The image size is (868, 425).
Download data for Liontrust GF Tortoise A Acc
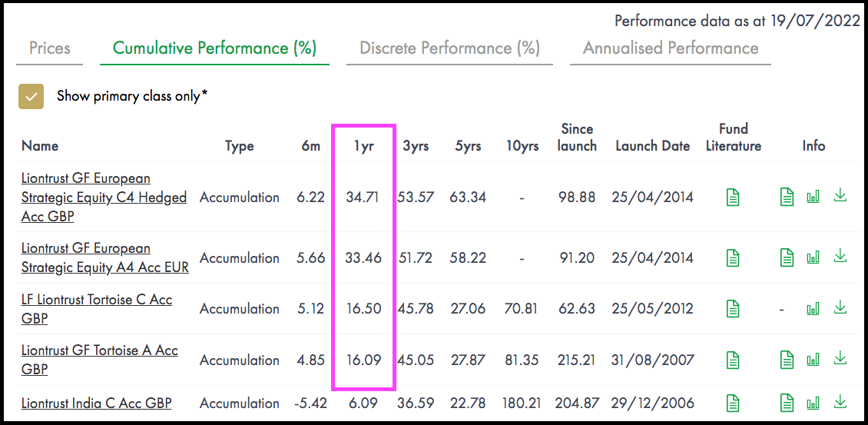pos(840,357)
